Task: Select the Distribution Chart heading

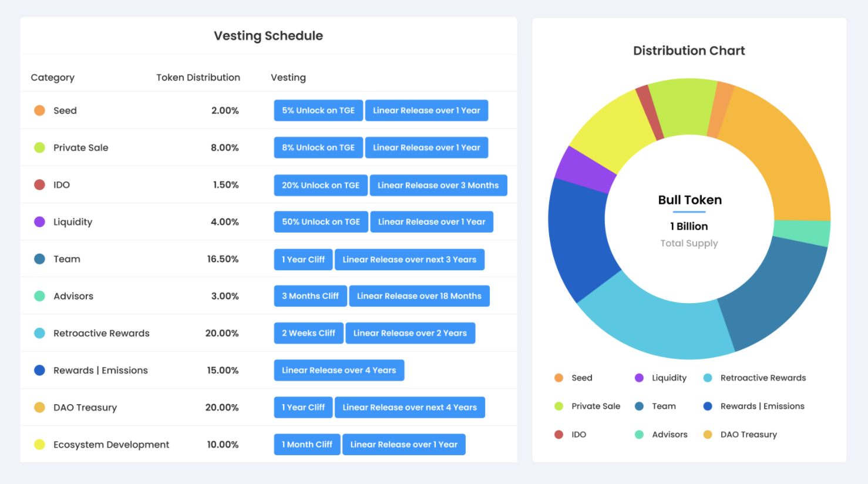Action: pyautogui.click(x=688, y=51)
